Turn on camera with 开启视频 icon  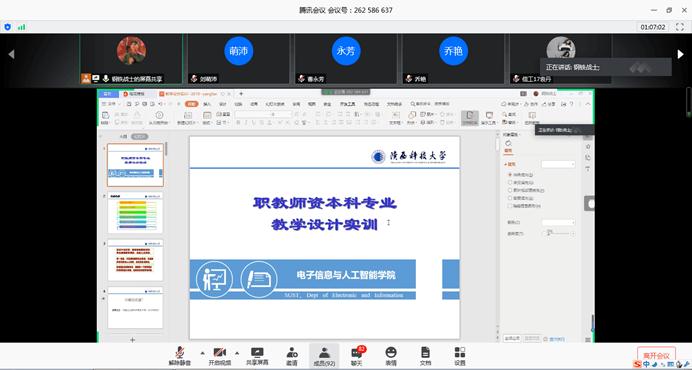[x=219, y=356]
